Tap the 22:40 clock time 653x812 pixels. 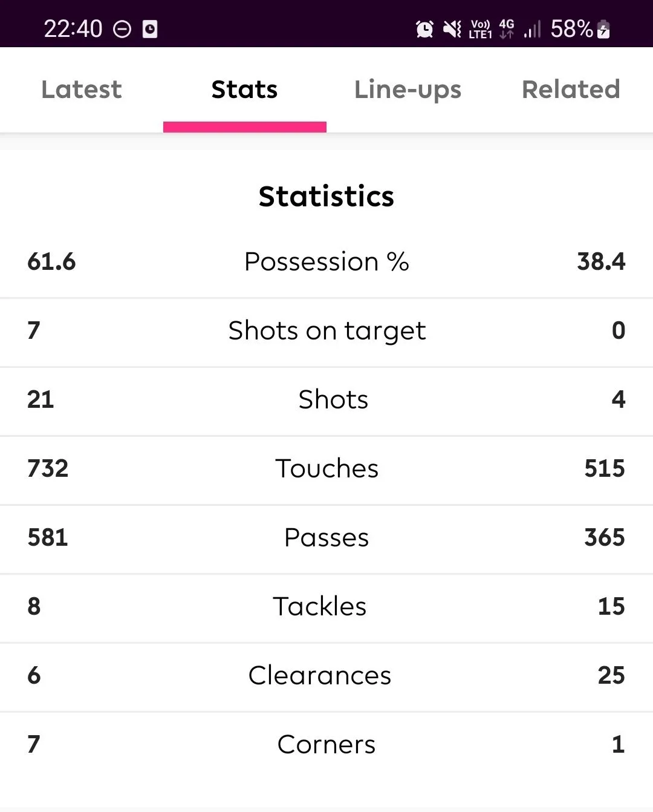point(73,29)
